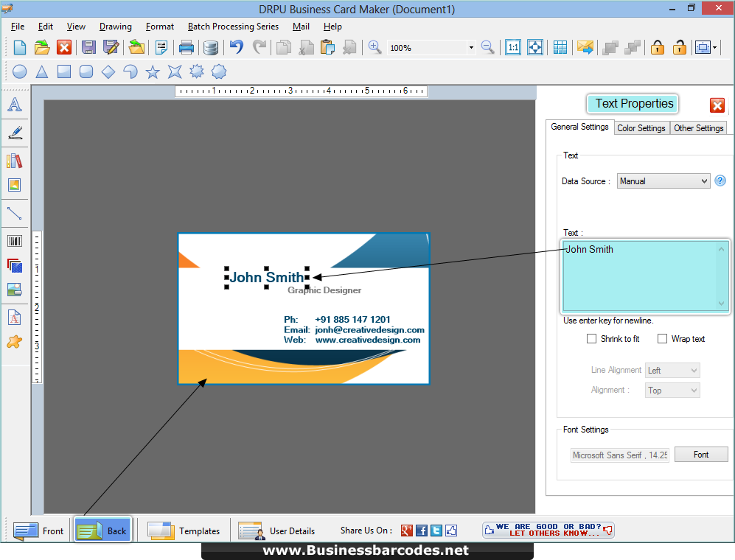Viewport: 735px width, 560px height.
Task: Click the Back card side button
Action: click(x=102, y=530)
